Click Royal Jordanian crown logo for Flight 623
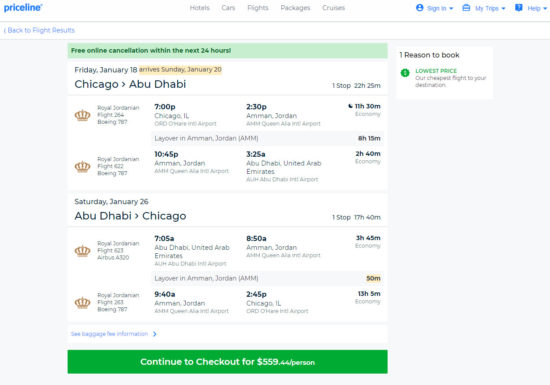 [82, 251]
